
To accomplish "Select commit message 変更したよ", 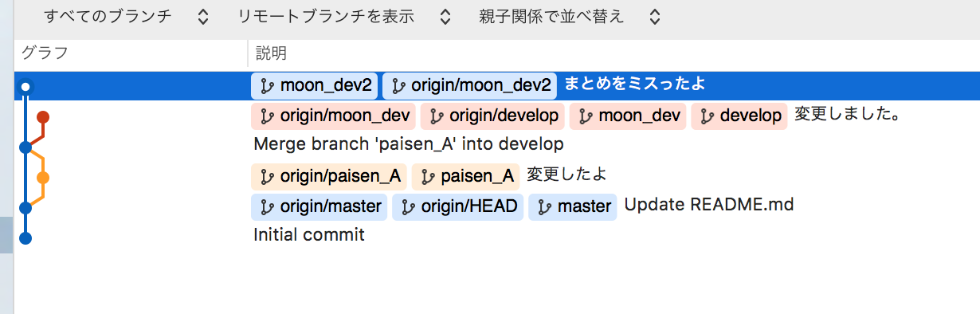I will 566,175.
